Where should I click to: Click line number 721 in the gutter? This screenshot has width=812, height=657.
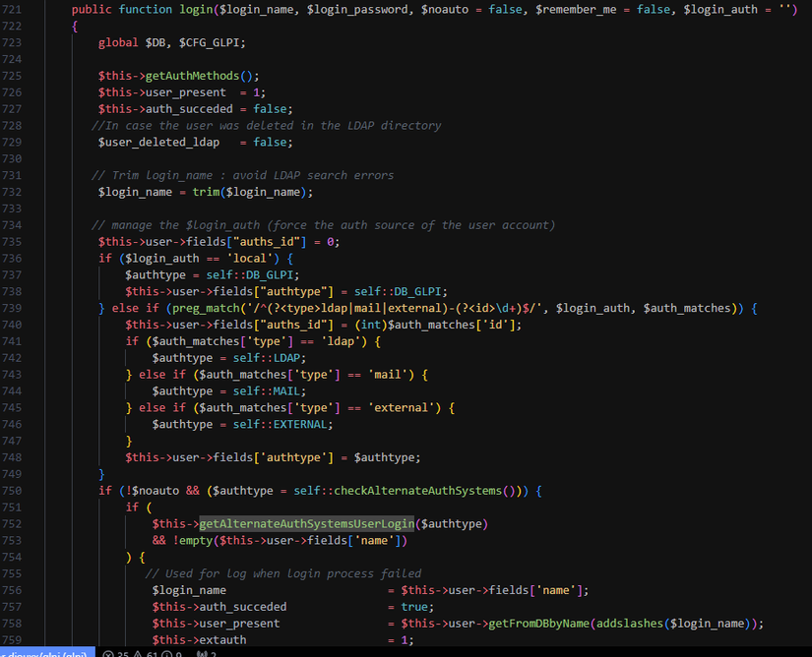tap(12, 9)
